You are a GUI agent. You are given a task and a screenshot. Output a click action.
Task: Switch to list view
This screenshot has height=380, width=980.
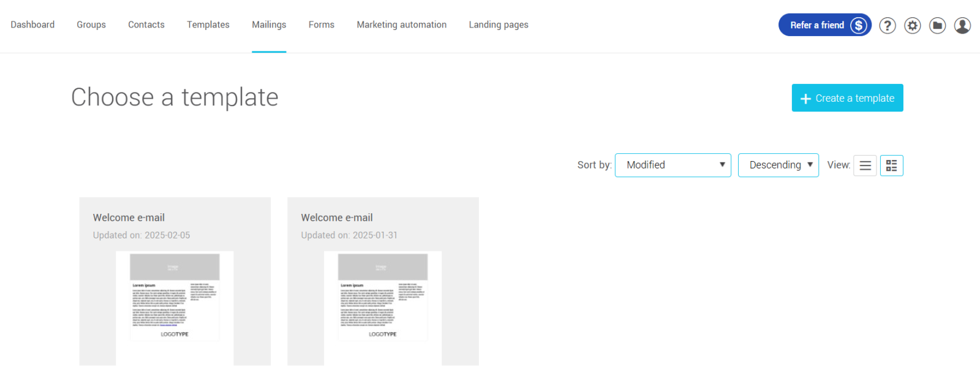[x=865, y=165]
